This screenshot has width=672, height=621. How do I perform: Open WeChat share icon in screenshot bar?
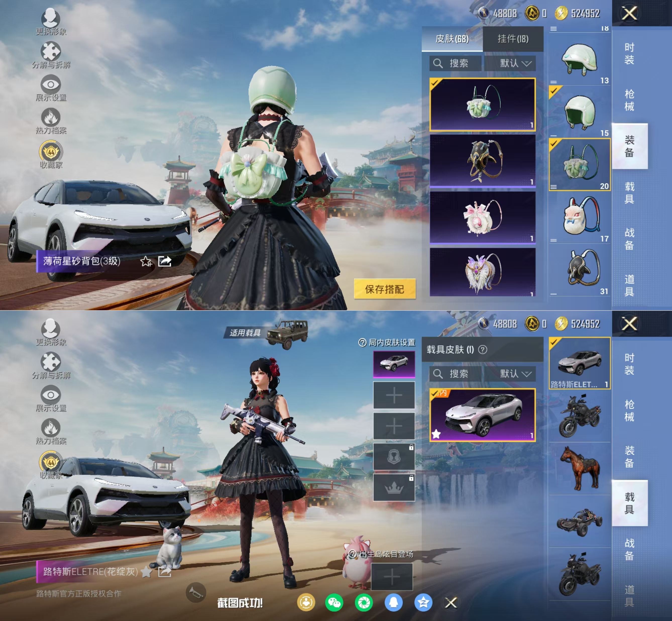[x=334, y=602]
